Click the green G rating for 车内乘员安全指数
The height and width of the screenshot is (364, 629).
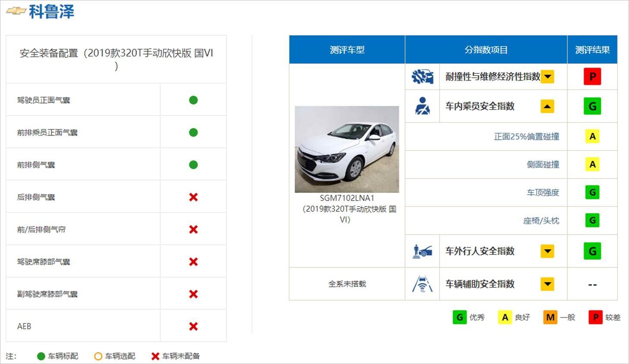coord(592,106)
